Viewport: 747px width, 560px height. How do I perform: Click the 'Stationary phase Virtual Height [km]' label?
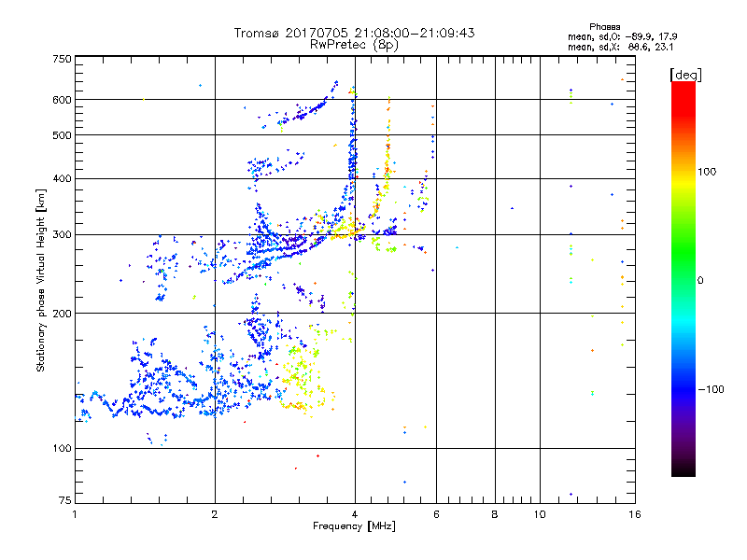(x=41, y=280)
